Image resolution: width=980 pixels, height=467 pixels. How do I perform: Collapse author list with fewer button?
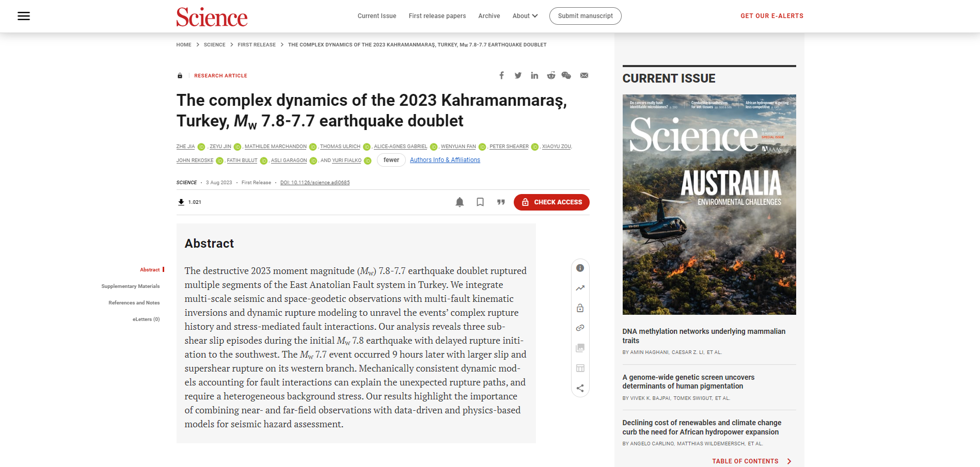coord(391,160)
